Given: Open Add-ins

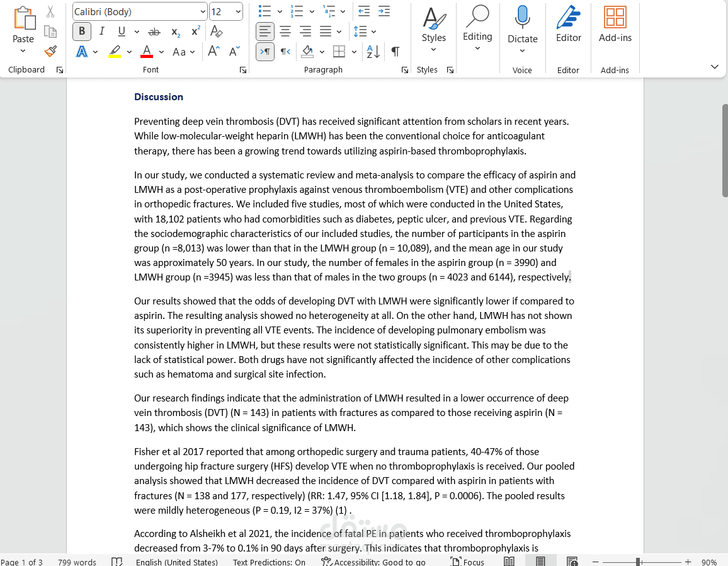Looking at the screenshot, I should (x=615, y=24).
